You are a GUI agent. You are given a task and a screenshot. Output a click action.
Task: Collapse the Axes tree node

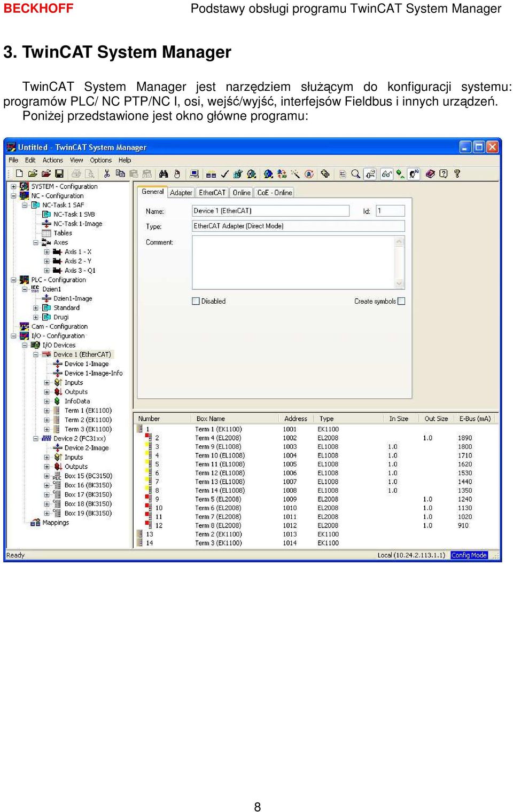(36, 242)
